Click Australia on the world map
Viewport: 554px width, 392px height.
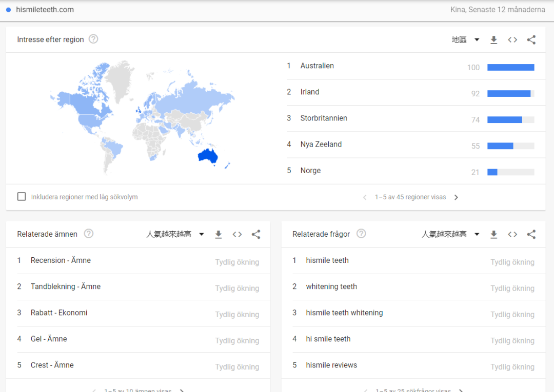click(208, 155)
